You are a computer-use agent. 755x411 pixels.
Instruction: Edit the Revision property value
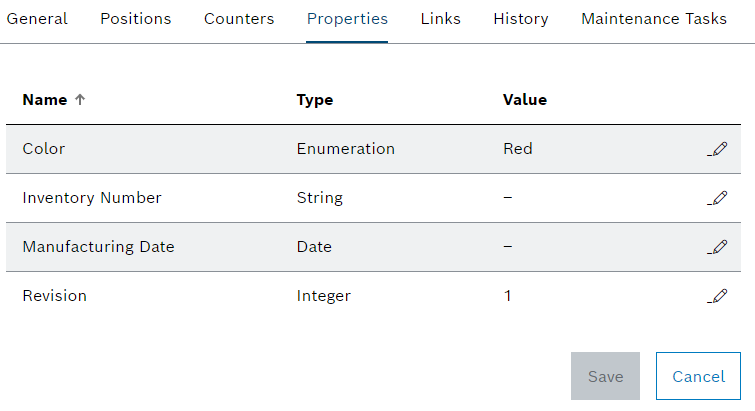(717, 296)
